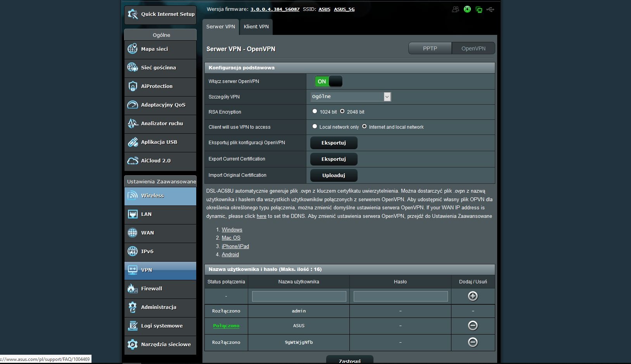The width and height of the screenshot is (631, 364).
Task: Click Uploaduj to import certification
Action: [x=334, y=175]
